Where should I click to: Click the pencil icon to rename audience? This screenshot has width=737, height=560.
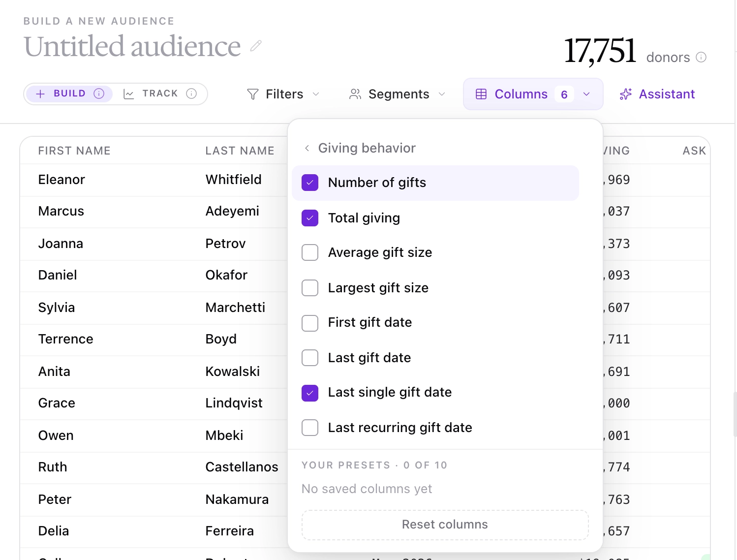pos(256,46)
